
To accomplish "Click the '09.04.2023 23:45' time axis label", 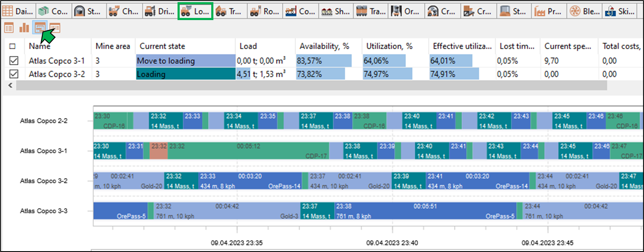I will (x=548, y=243).
